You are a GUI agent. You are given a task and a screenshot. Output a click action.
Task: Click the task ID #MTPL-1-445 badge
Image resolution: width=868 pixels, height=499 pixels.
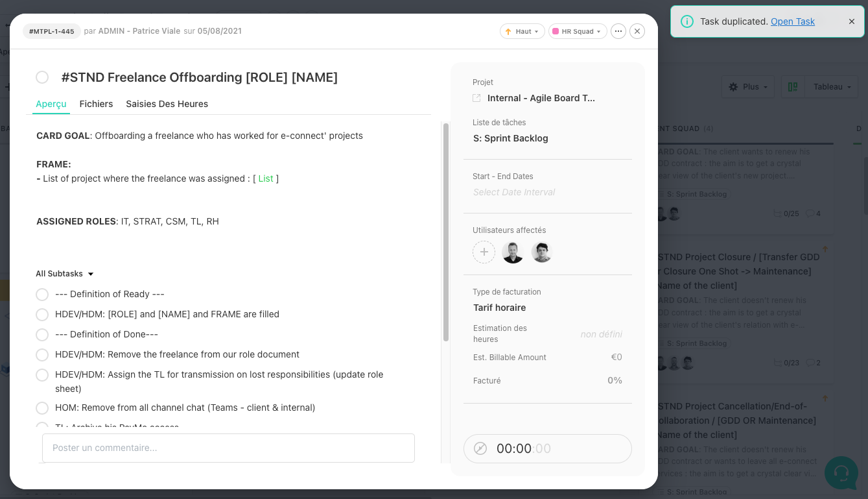pyautogui.click(x=52, y=31)
